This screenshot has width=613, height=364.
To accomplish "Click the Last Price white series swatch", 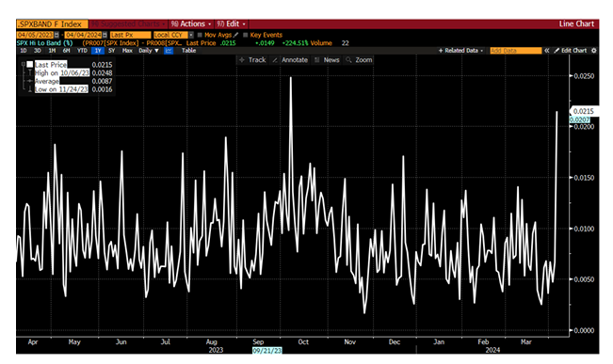I will [30, 65].
